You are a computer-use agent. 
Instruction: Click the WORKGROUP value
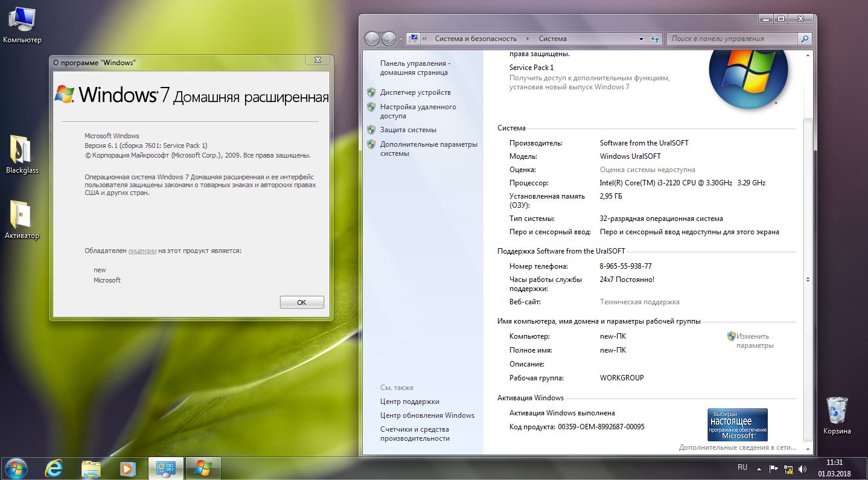pyautogui.click(x=622, y=378)
